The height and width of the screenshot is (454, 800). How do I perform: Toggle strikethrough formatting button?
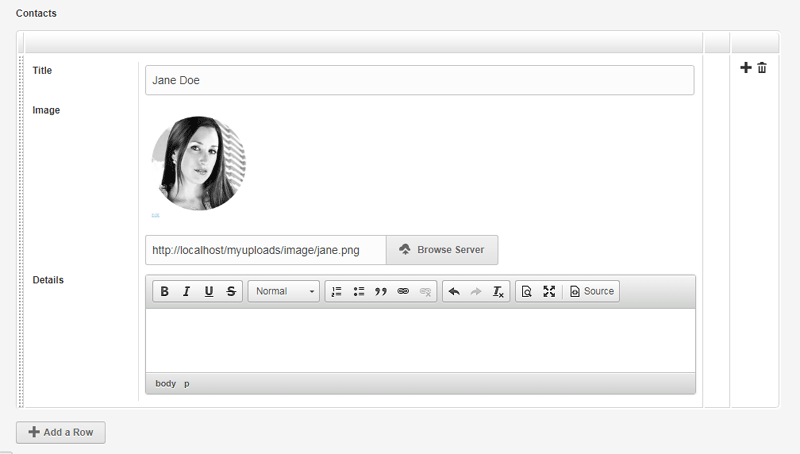click(231, 291)
